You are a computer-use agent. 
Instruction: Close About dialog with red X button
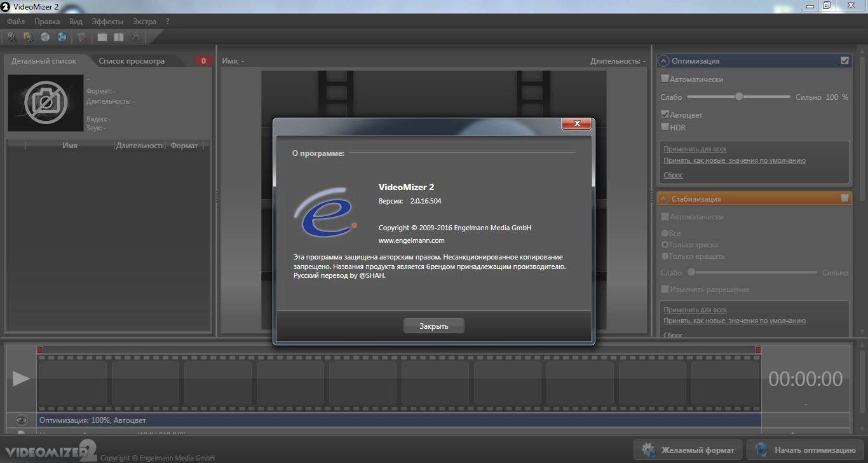(x=577, y=123)
